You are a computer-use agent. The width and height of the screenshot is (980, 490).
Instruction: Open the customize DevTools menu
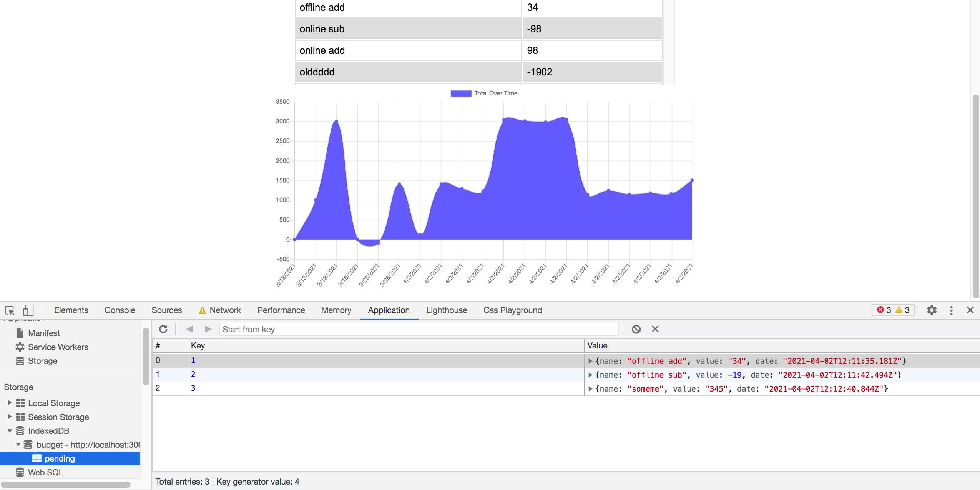pos(951,310)
